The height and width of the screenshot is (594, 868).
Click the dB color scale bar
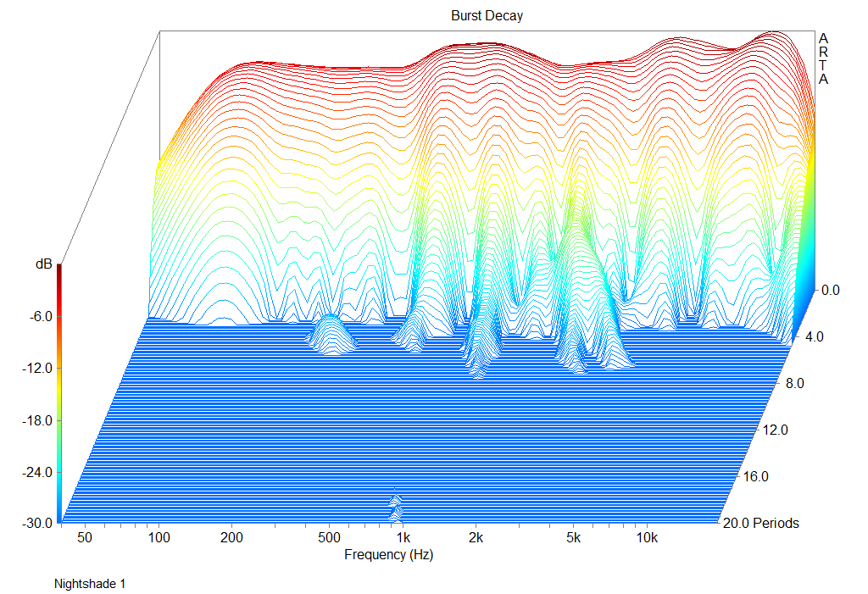coord(58,394)
